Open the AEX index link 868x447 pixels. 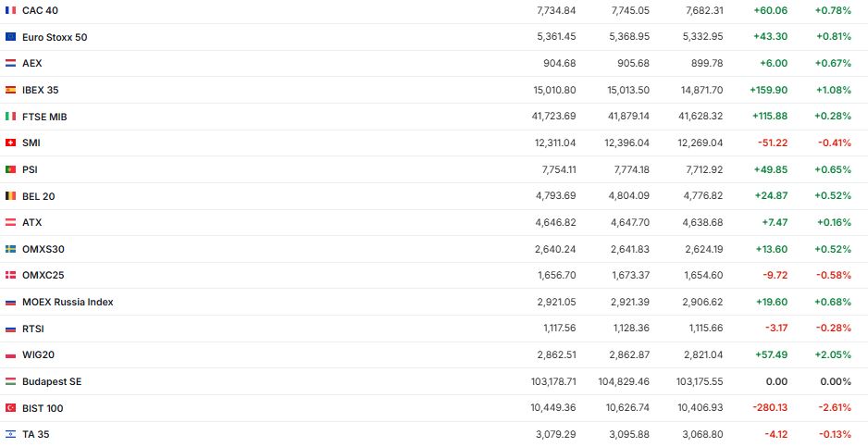point(32,63)
